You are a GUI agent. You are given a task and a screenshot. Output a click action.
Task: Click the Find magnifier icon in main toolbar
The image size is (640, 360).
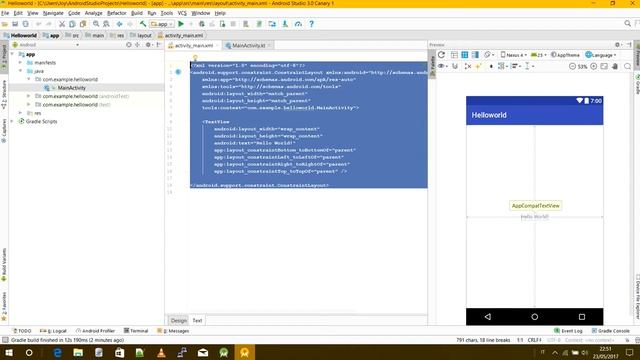point(96,24)
